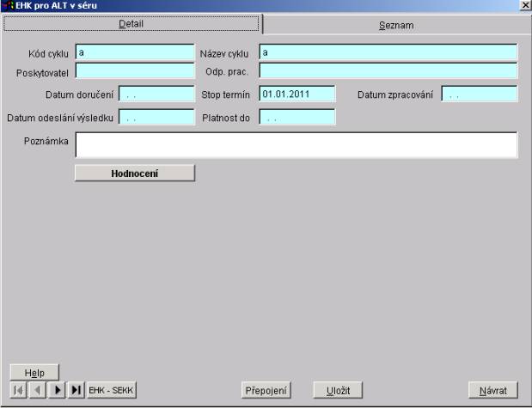This screenshot has height=408, width=532.
Task: Click the Poznámka text box
Action: [x=297, y=144]
